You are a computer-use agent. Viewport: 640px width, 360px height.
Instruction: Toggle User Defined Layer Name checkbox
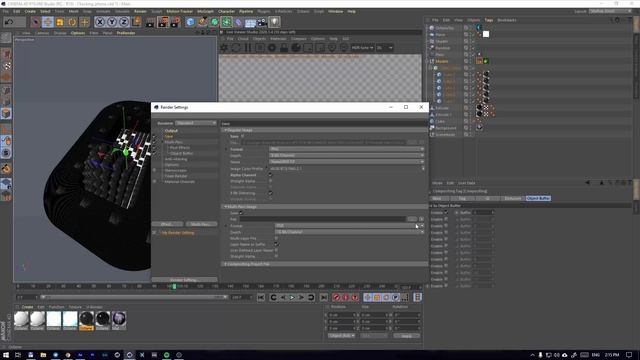[x=276, y=250]
